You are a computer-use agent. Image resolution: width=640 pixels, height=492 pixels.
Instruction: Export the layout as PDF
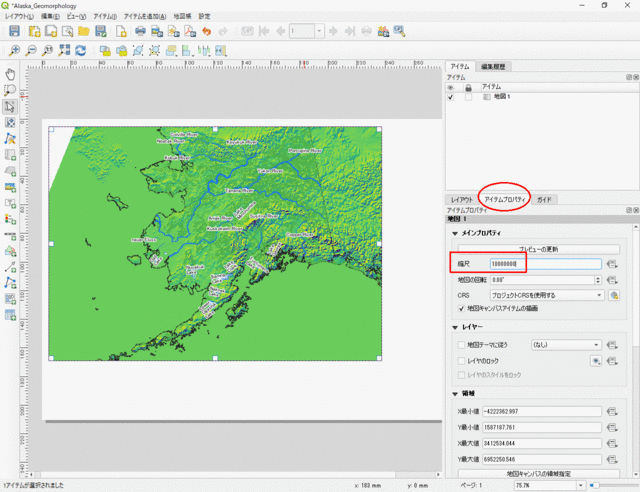click(190, 31)
